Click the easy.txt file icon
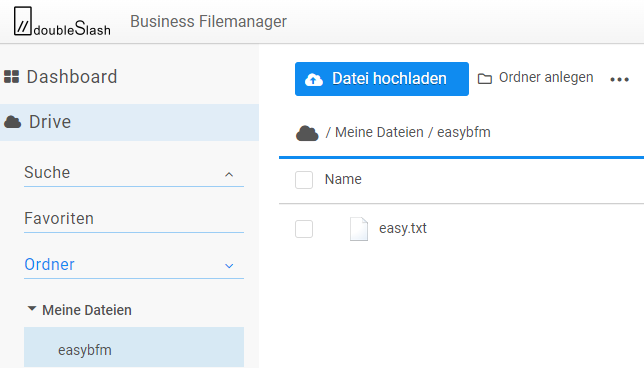This screenshot has height=368, width=644. tap(359, 229)
